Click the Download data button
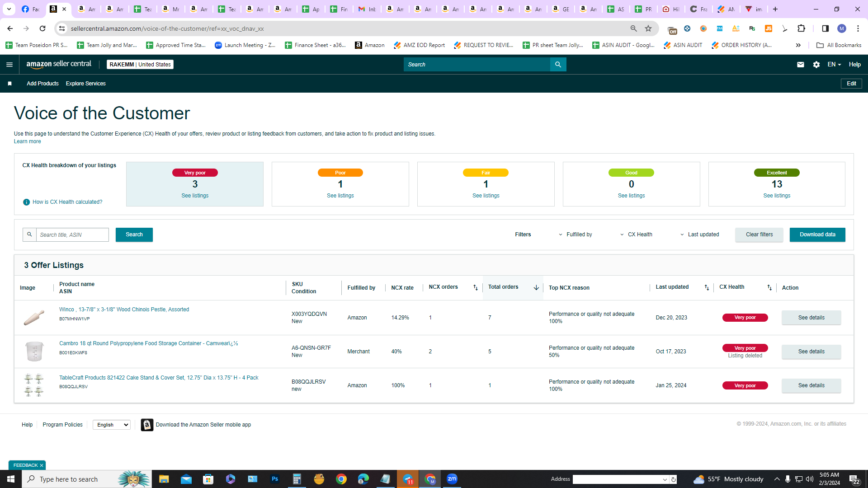Viewport: 868px width, 488px height. [817, 235]
